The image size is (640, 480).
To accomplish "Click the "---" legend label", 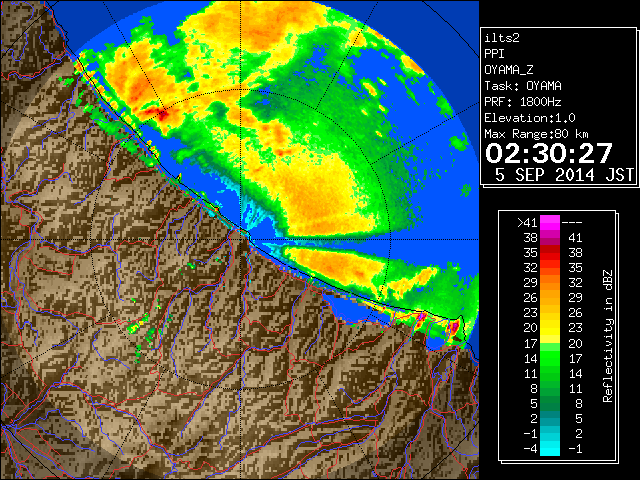I will point(572,223).
